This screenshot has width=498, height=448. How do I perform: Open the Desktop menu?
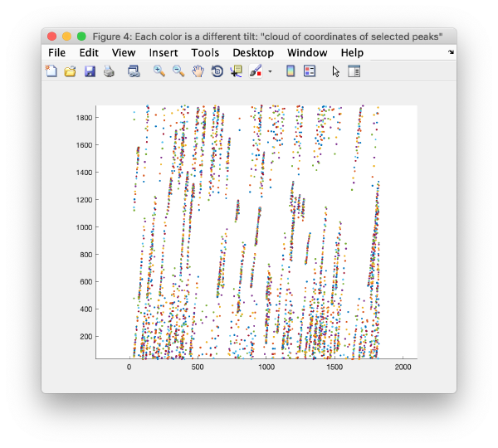tap(253, 53)
